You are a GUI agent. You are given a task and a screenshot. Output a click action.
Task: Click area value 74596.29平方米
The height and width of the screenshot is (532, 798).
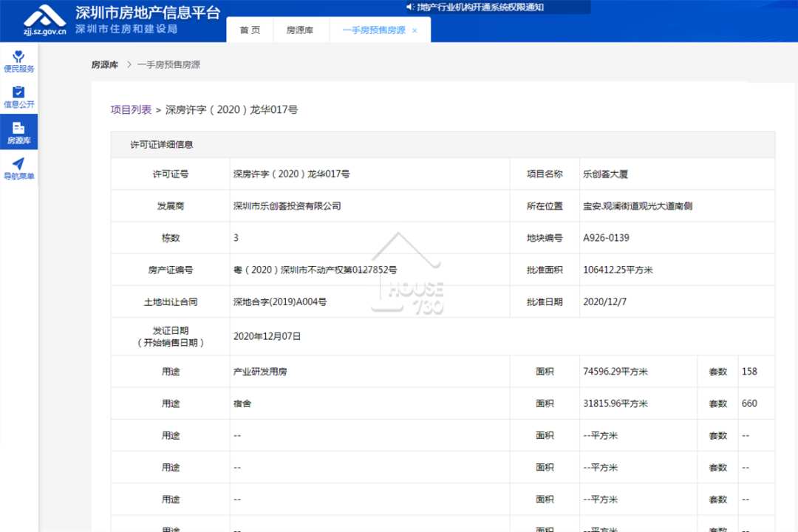click(615, 372)
